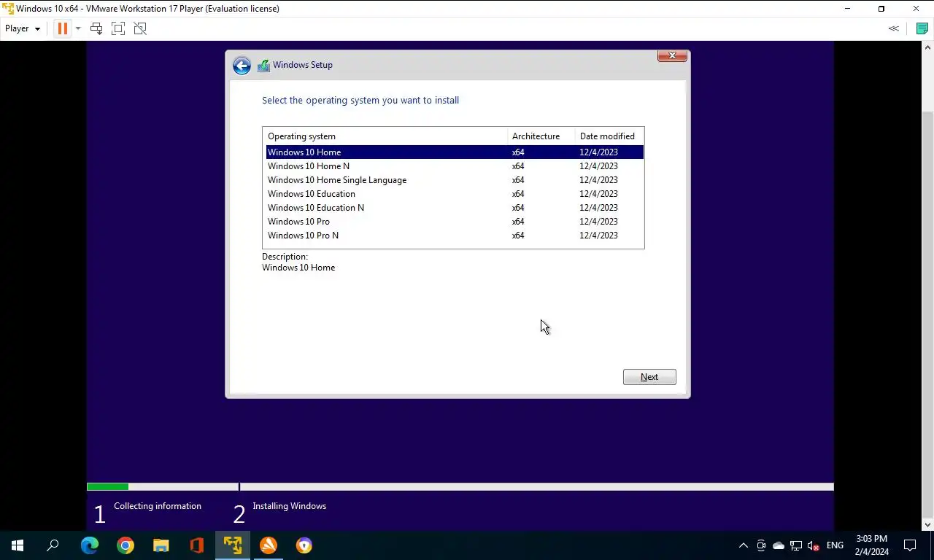Enter full screen mode via toolbar icon
This screenshot has width=934, height=560.
(118, 28)
